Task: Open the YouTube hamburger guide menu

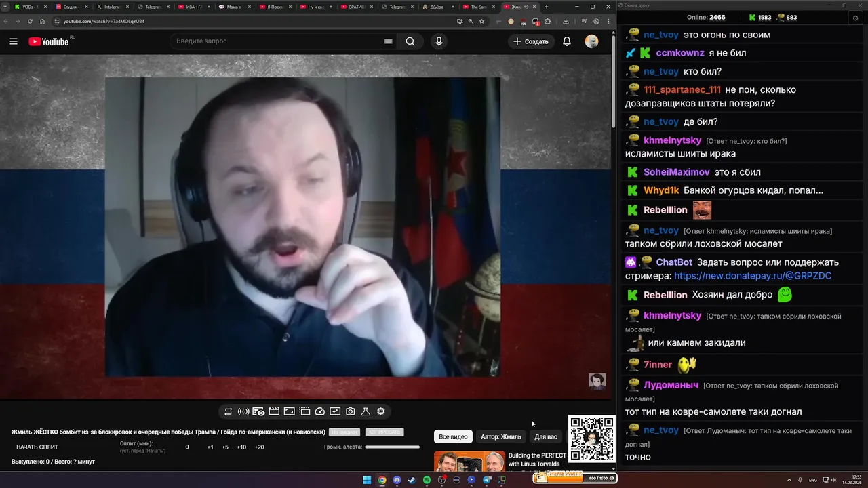Action: coord(14,41)
